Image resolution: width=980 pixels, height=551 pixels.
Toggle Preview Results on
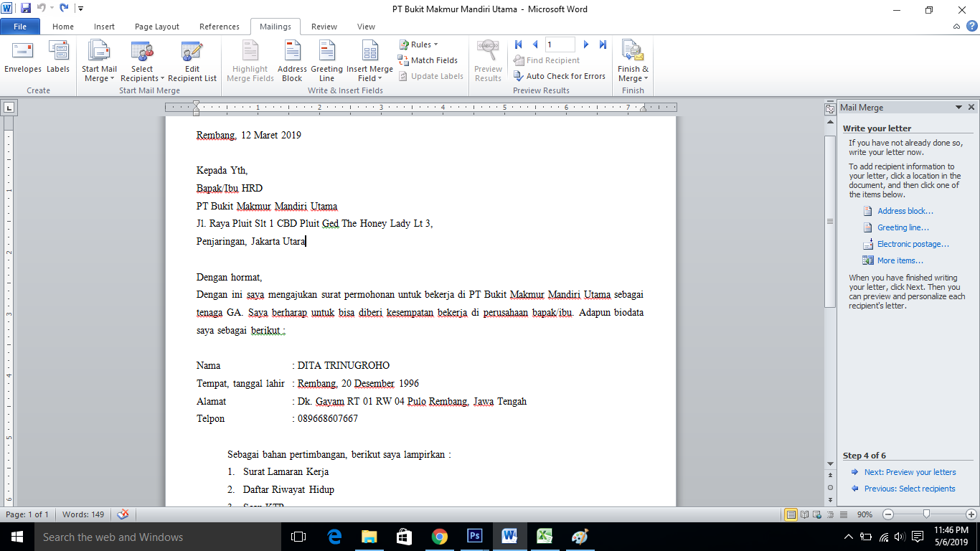point(488,60)
